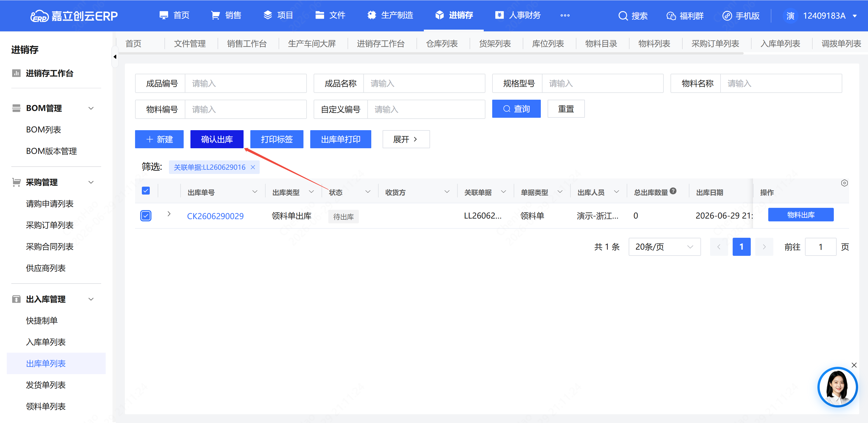Open the 项目 top menu
Viewport: 868px width, 423px height.
coord(278,16)
